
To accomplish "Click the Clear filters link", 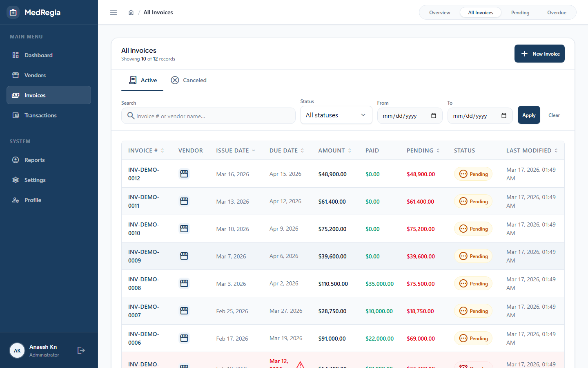I will pyautogui.click(x=554, y=115).
